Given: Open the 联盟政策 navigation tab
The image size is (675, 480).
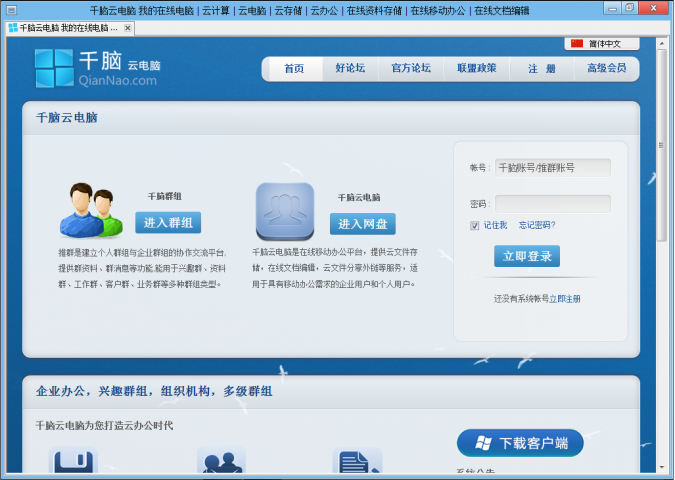Looking at the screenshot, I should click(x=477, y=68).
